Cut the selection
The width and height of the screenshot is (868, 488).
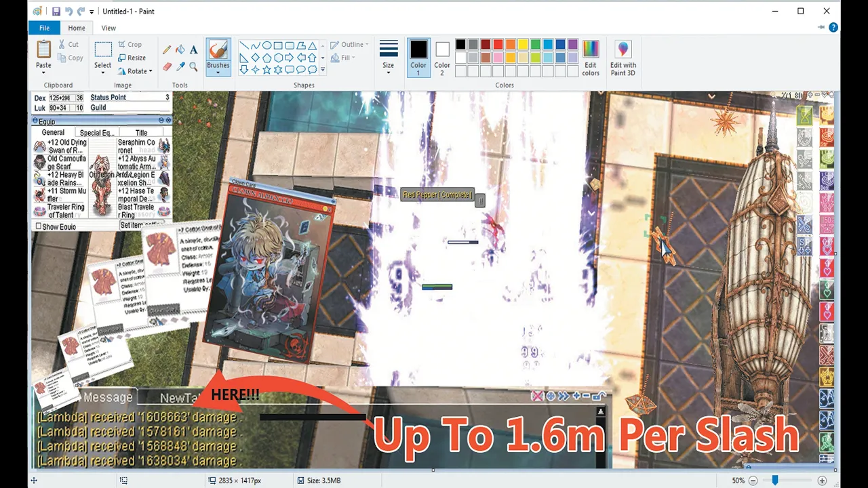pyautogui.click(x=68, y=44)
